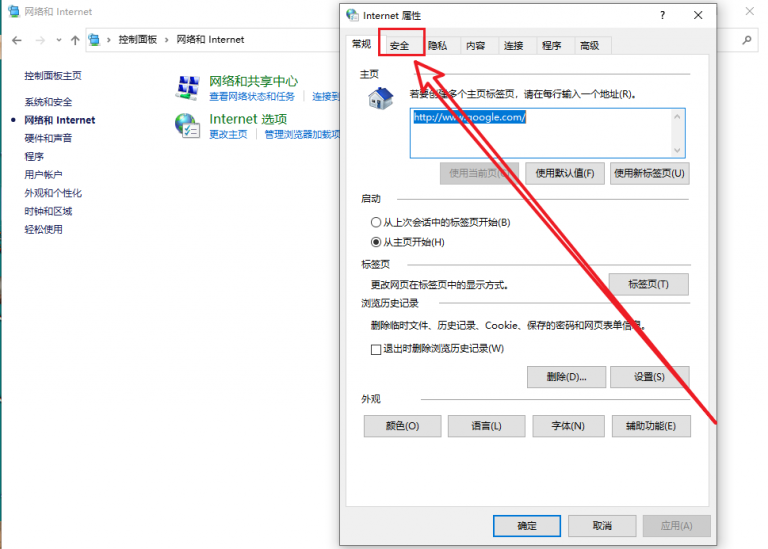The width and height of the screenshot is (768, 549).
Task: Click the homepage box scroll down arrow
Action: 677,150
